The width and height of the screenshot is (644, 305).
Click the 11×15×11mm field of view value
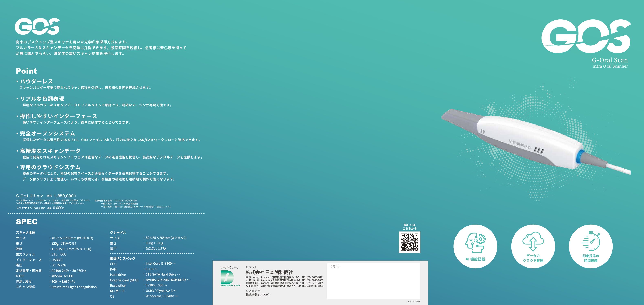(71, 249)
